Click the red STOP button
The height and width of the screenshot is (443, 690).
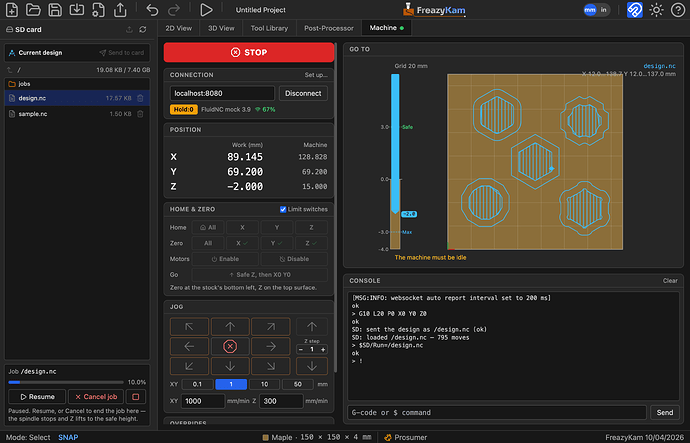click(249, 52)
